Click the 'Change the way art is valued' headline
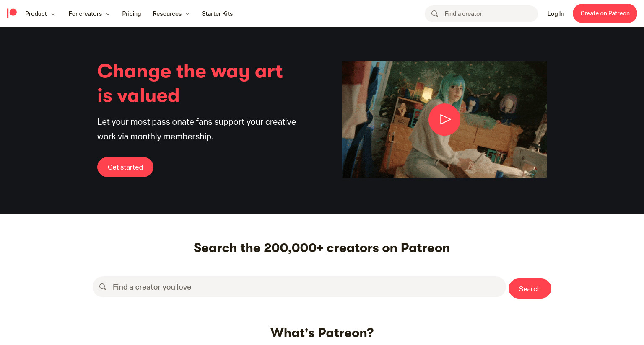Screen dimensions: 644x345 tap(190, 83)
